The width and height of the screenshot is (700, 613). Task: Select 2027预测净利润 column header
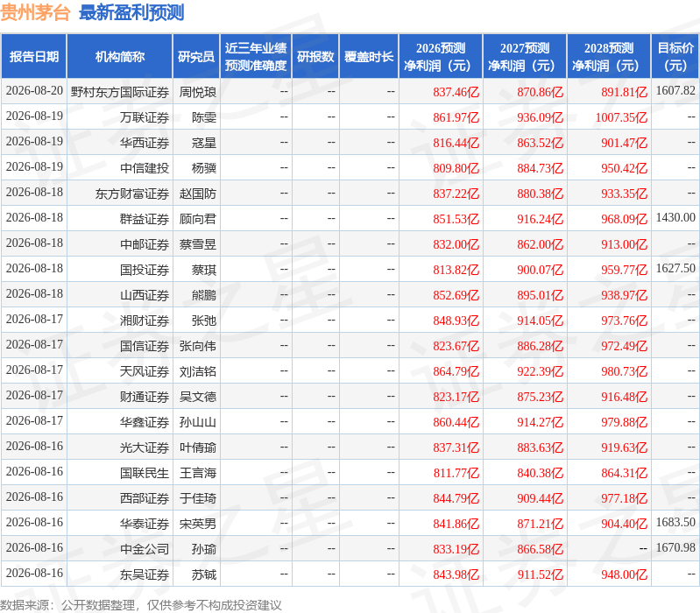[x=525, y=57]
